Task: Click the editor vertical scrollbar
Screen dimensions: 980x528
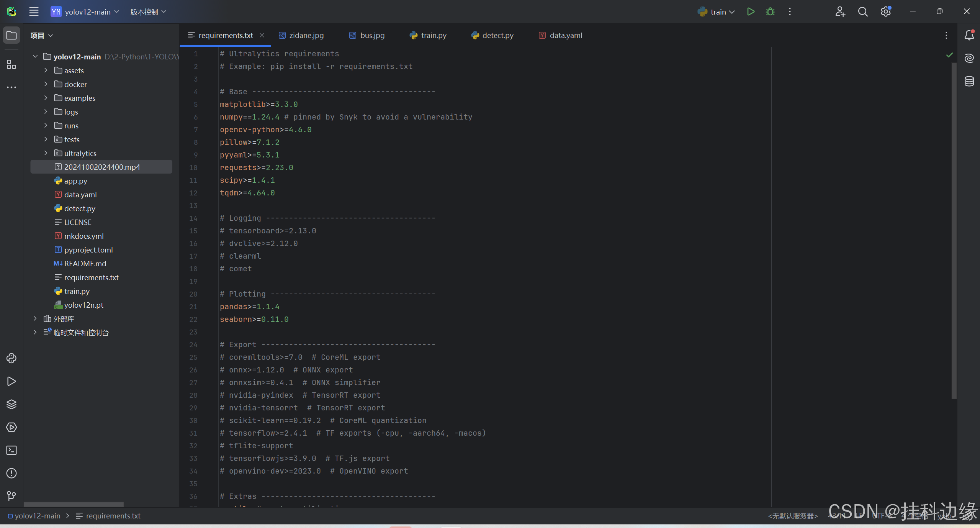Action: (954, 230)
